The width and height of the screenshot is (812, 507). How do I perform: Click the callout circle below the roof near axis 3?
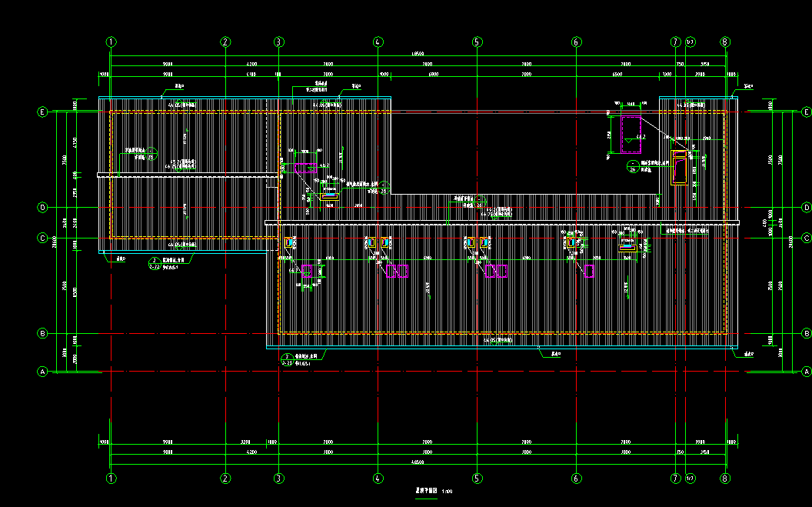click(287, 359)
